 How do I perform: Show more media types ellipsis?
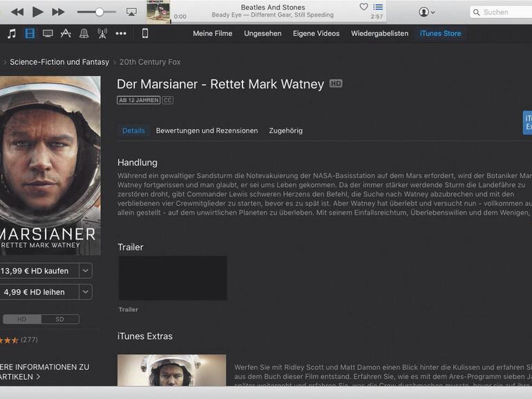[121, 34]
